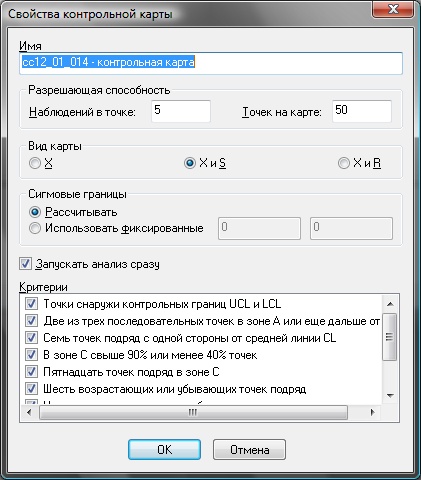The image size is (421, 480).
Task: Click the criteria list scroll-down arrow
Action: 390,396
